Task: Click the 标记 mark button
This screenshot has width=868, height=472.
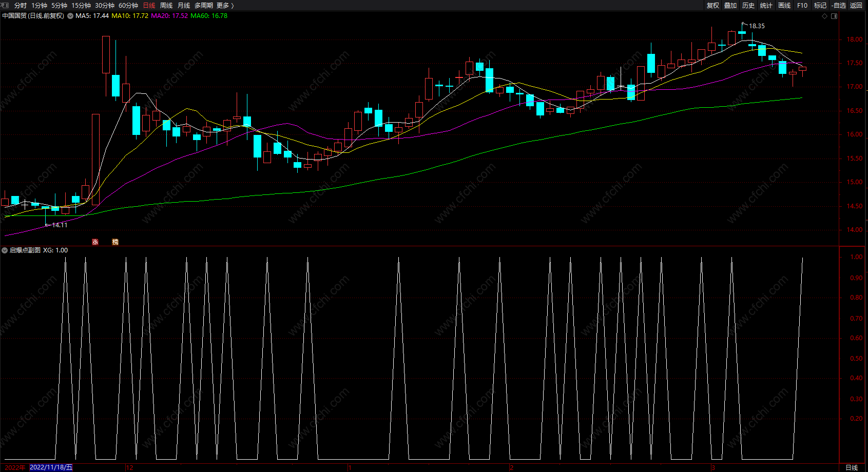Action: pyautogui.click(x=820, y=5)
